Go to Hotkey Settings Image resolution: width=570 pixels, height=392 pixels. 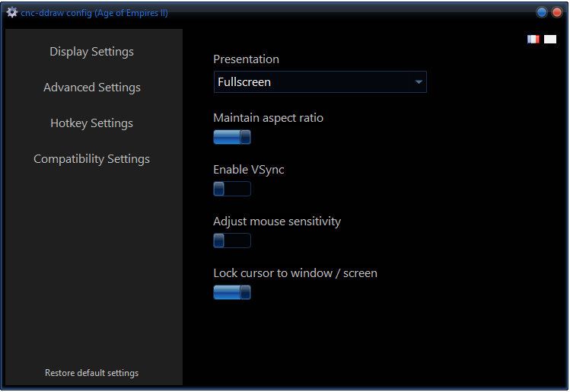[x=91, y=123]
